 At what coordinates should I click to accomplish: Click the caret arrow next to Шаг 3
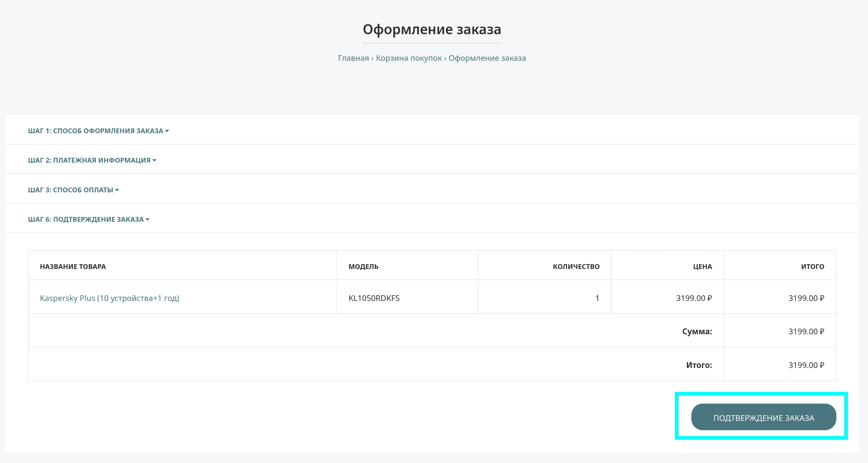tap(117, 190)
